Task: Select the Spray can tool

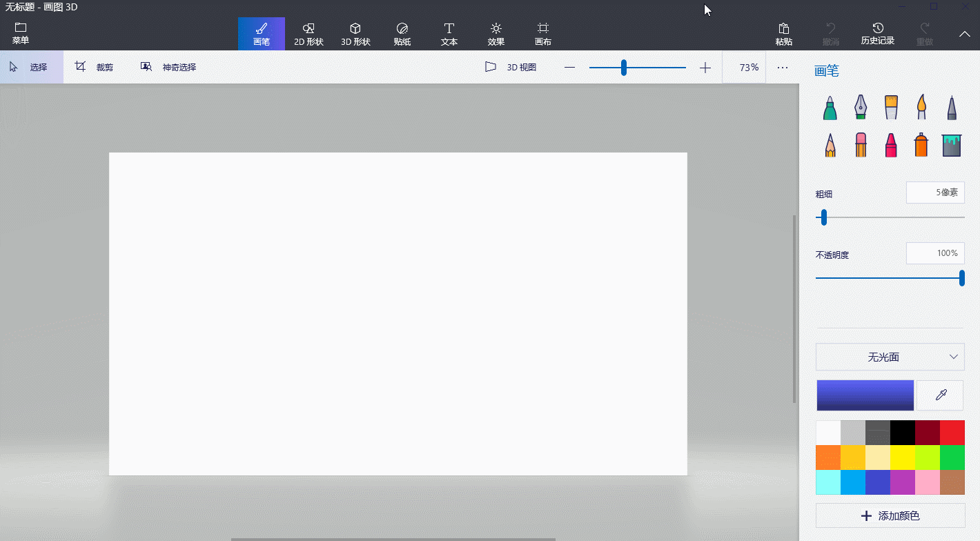Action: [x=921, y=145]
